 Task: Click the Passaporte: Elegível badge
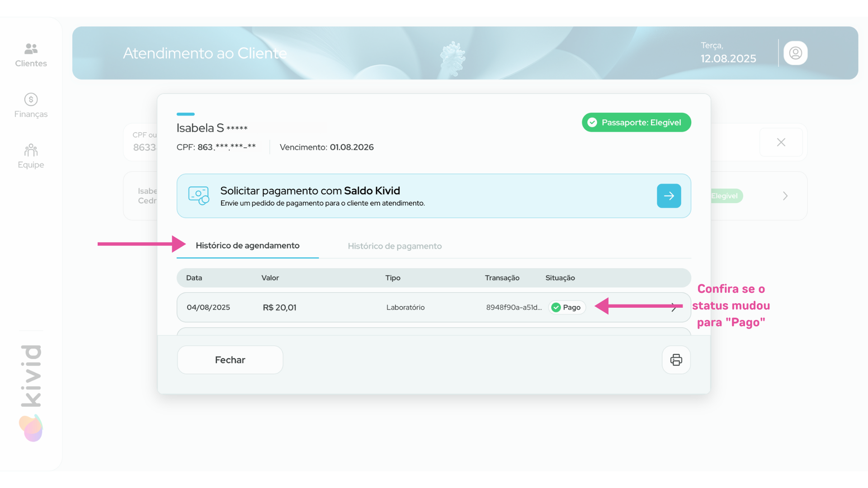(636, 122)
